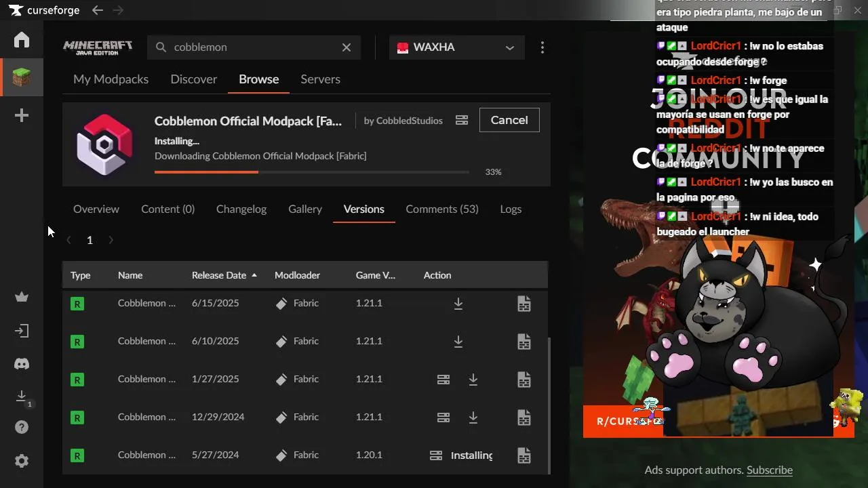Viewport: 868px width, 488px height.
Task: Select the Browse tab
Action: pyautogui.click(x=259, y=79)
